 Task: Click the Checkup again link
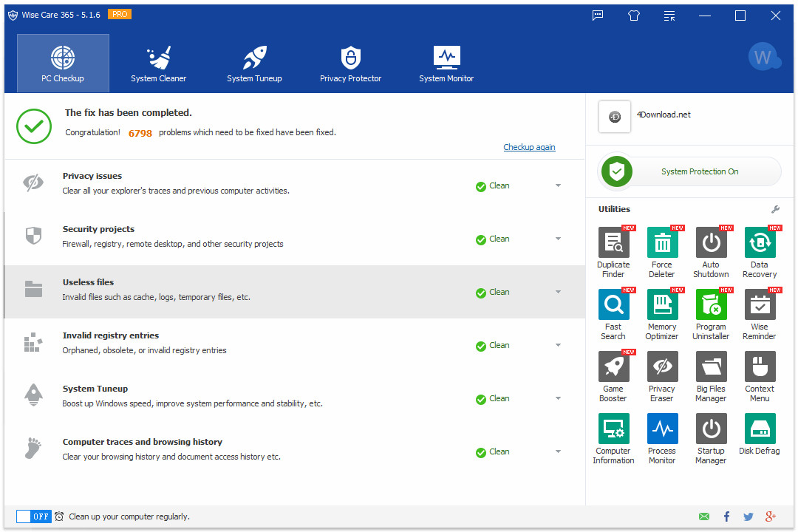coord(529,147)
